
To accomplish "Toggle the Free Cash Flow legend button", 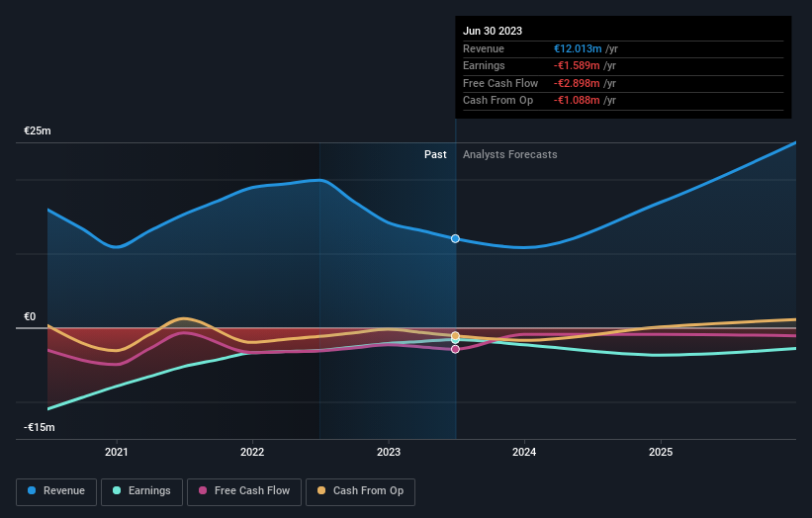I will [244, 491].
